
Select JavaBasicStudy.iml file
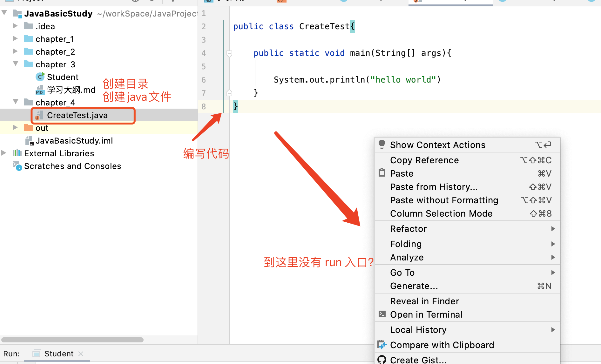(x=74, y=141)
